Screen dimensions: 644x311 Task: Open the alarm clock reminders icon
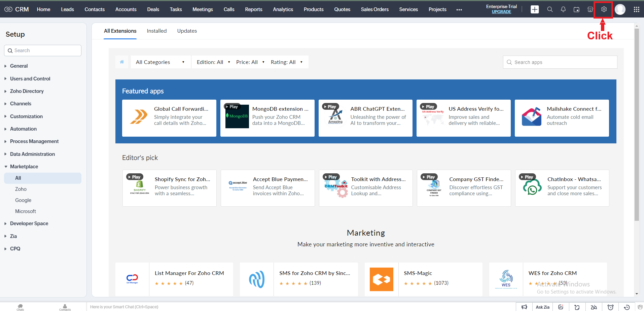point(610,307)
